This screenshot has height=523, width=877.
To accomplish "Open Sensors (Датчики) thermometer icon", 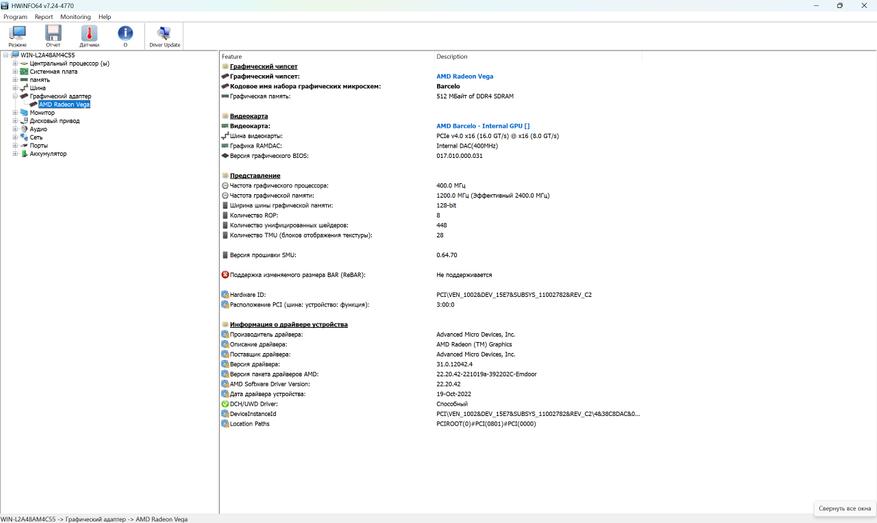I will point(89,34).
